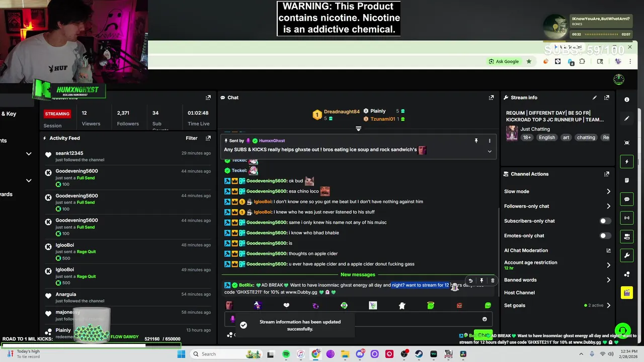Image resolution: width=644 pixels, height=362 pixels.
Task: Bookmark this page with star icon
Action: pyautogui.click(x=529, y=61)
